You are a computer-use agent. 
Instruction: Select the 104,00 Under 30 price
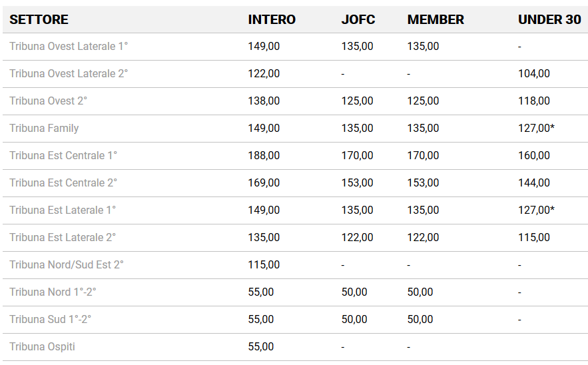(x=534, y=73)
